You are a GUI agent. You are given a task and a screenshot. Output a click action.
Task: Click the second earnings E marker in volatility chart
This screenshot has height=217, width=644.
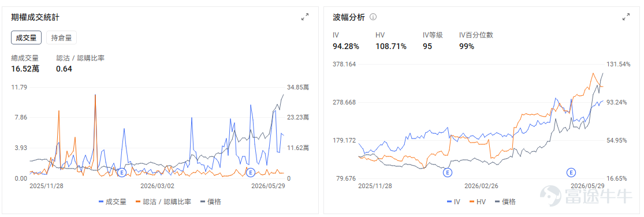pos(571,173)
